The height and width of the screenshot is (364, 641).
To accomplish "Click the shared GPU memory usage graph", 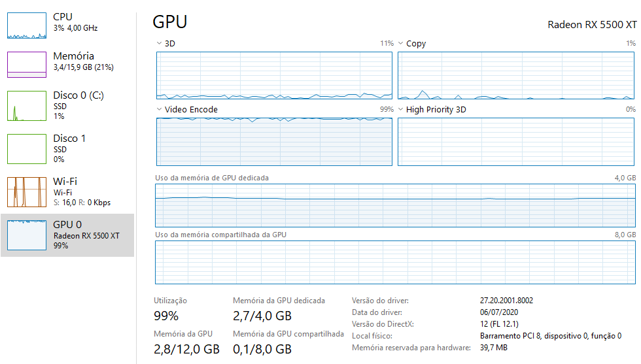I will pyautogui.click(x=395, y=262).
